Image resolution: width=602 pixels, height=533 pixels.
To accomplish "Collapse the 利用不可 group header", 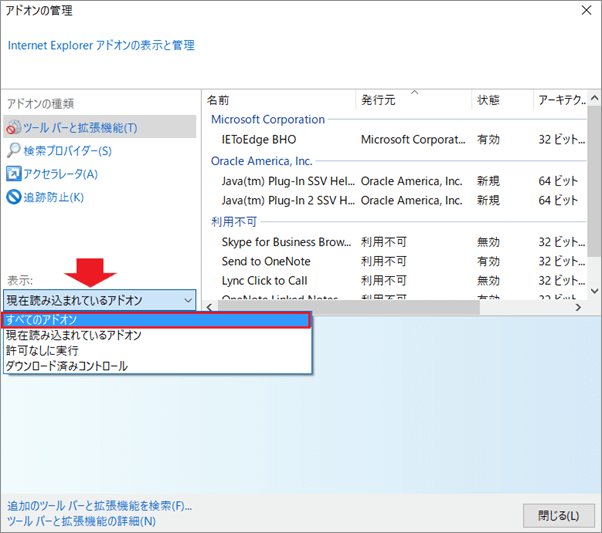I will coord(234,222).
